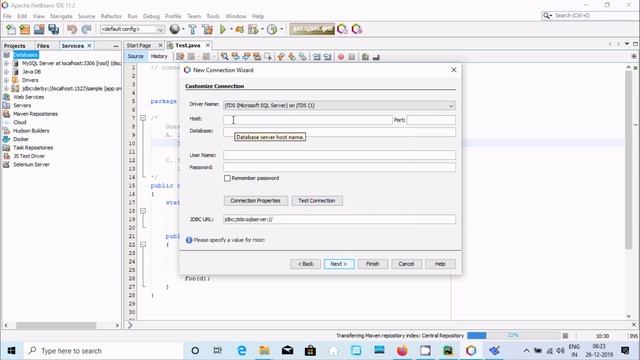Click the Help button in wizard
Image resolution: width=640 pixels, height=360 pixels.
coord(440,264)
